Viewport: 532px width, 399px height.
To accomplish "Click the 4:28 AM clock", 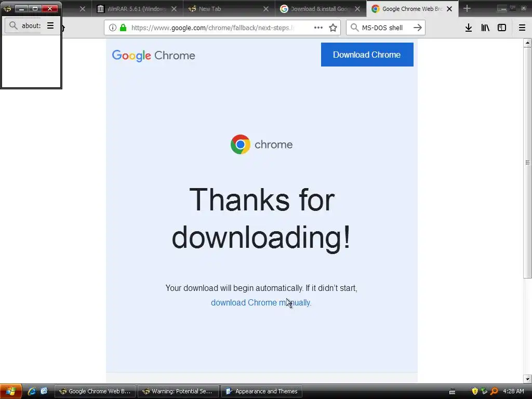I will [514, 391].
